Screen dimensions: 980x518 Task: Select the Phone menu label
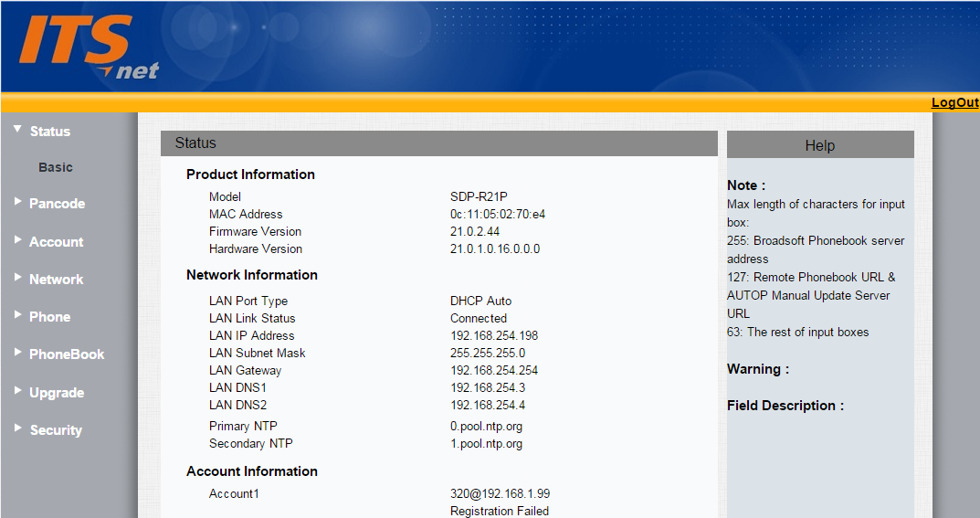(49, 317)
